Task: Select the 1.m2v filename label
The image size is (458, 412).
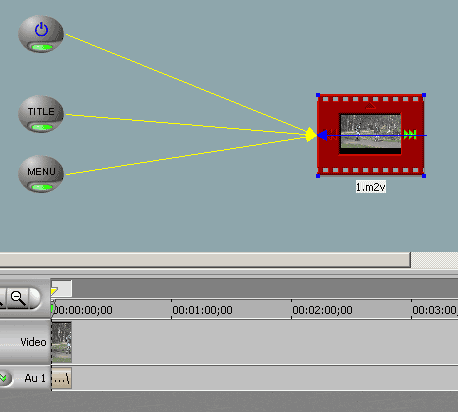Action: click(371, 187)
